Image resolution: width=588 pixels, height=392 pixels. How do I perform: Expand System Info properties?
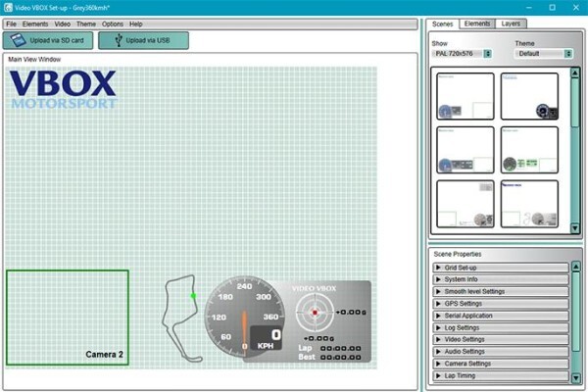point(501,279)
